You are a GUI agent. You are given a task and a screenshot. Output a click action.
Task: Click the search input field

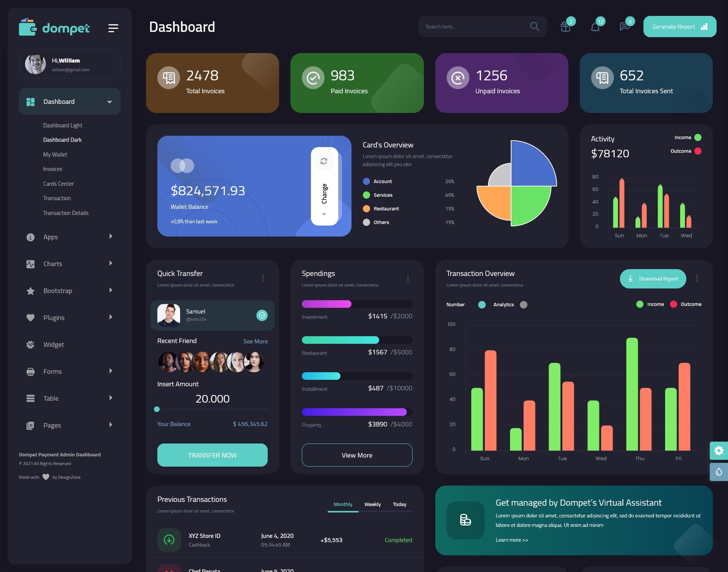[x=473, y=26]
